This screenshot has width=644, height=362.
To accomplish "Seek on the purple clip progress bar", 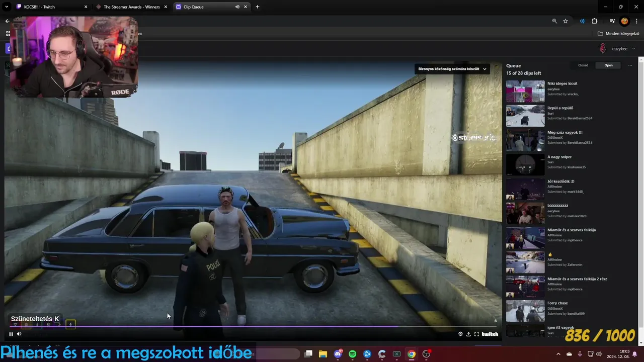I will click(x=253, y=326).
